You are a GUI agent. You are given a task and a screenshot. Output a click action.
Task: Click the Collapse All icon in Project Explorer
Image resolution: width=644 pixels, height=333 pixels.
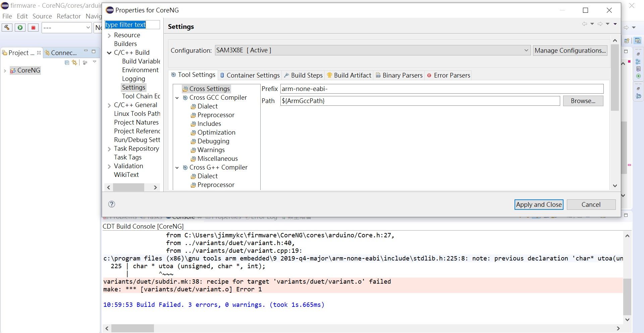[67, 62]
